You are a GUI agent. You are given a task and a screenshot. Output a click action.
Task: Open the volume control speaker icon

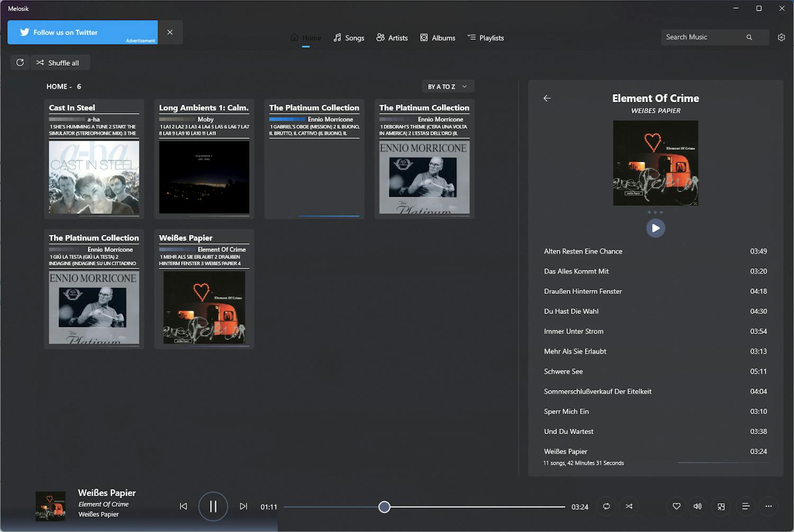click(698, 507)
